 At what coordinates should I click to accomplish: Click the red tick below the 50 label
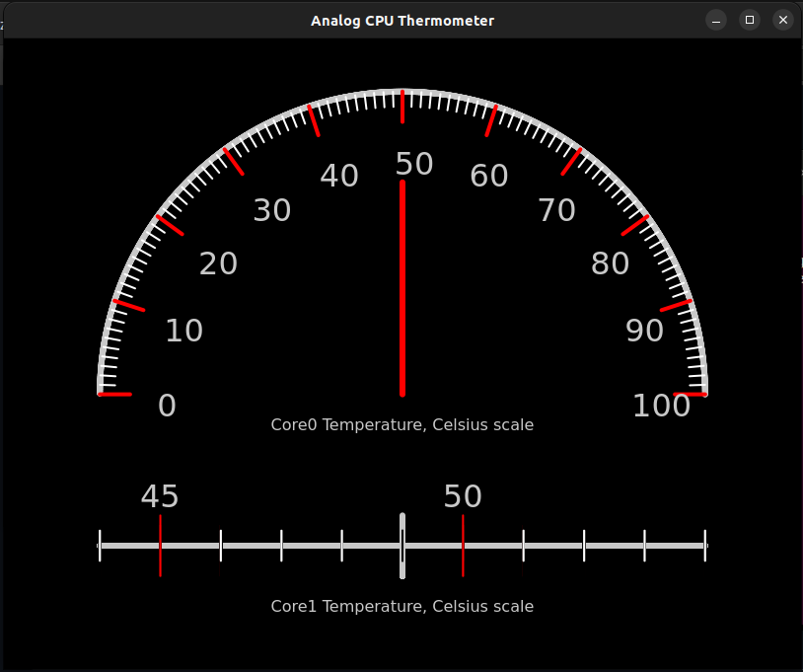coord(463,546)
